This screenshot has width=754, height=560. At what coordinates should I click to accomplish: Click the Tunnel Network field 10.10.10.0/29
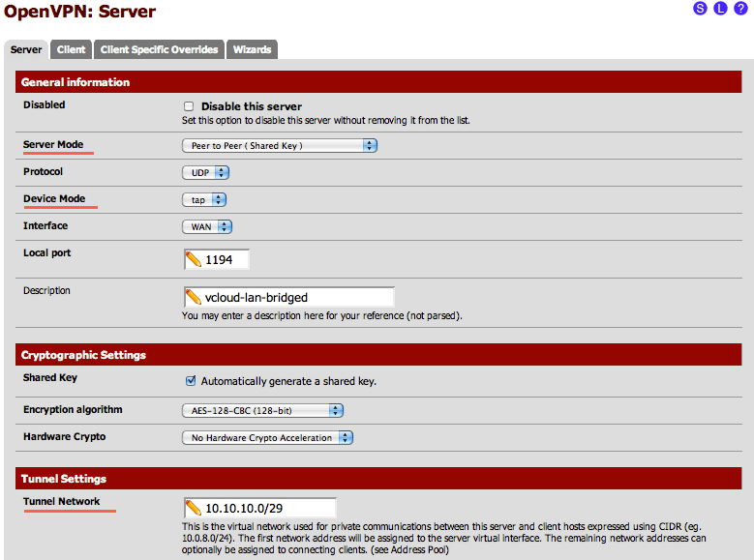point(260,508)
